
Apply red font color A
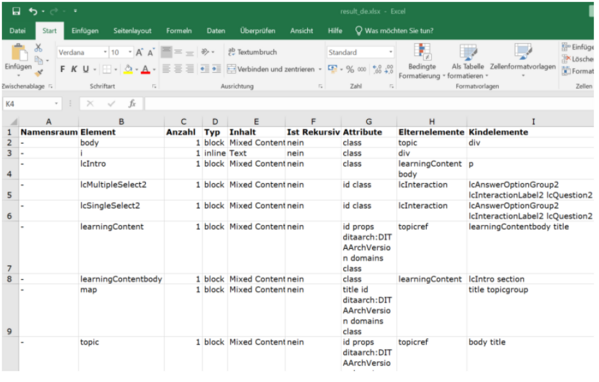146,69
